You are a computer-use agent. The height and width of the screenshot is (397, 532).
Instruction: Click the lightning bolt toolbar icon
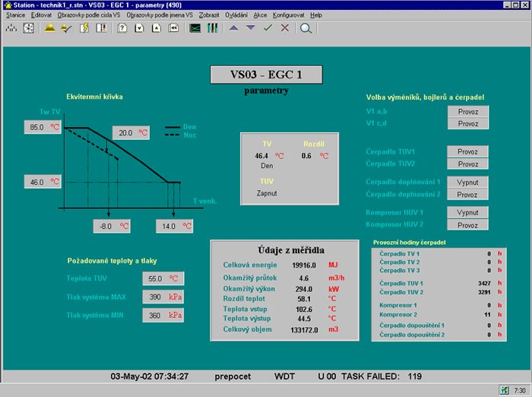point(84,28)
